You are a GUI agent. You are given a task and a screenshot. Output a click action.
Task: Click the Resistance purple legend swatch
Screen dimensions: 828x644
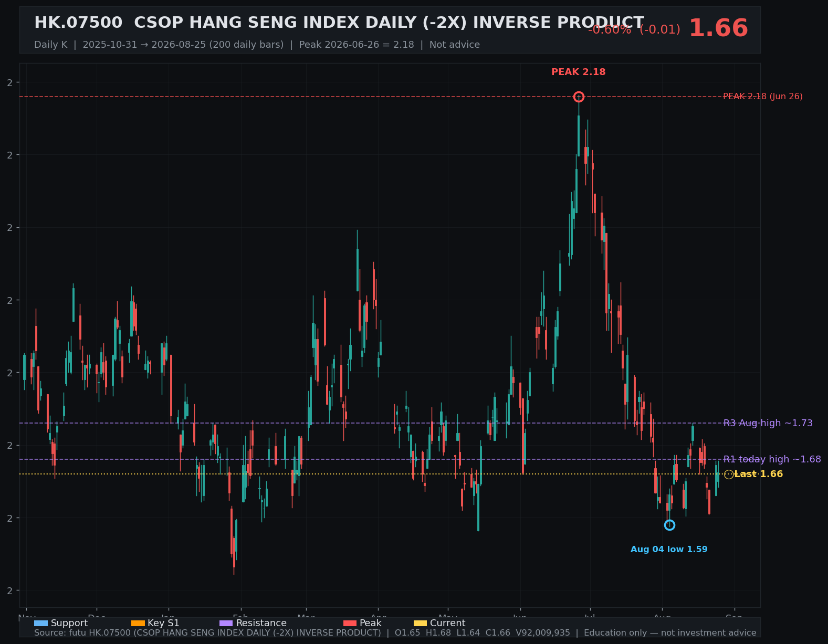226,623
